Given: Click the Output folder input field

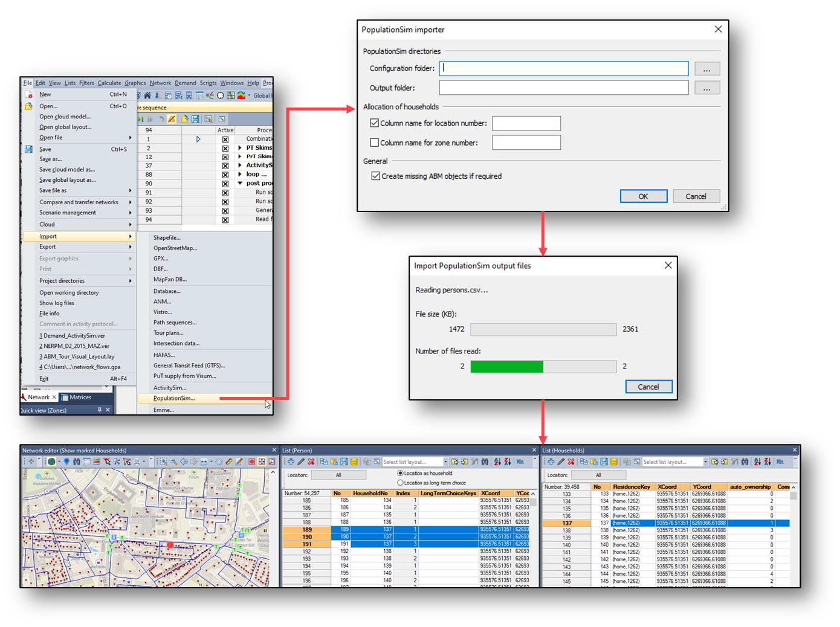Looking at the screenshot, I should pos(564,88).
